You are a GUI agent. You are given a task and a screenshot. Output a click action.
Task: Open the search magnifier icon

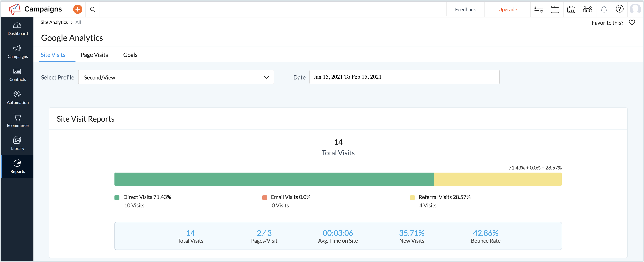click(92, 9)
